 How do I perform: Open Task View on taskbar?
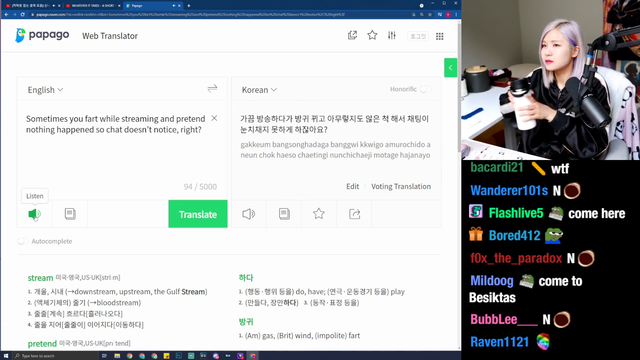tap(104, 356)
